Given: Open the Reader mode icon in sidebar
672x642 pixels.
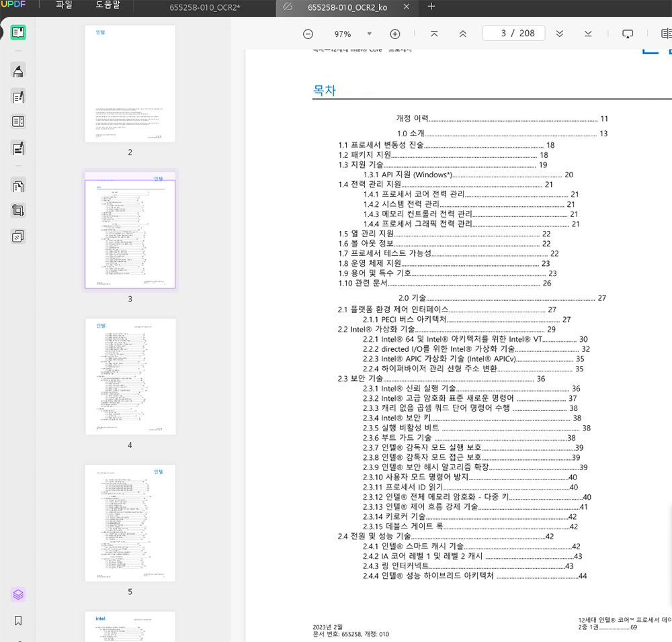Looking at the screenshot, I should point(18,32).
